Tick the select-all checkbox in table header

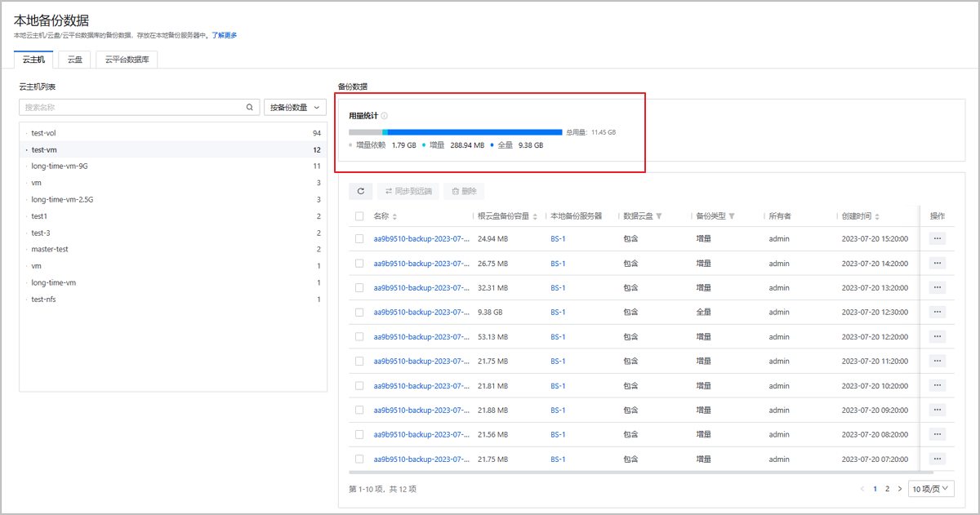359,216
